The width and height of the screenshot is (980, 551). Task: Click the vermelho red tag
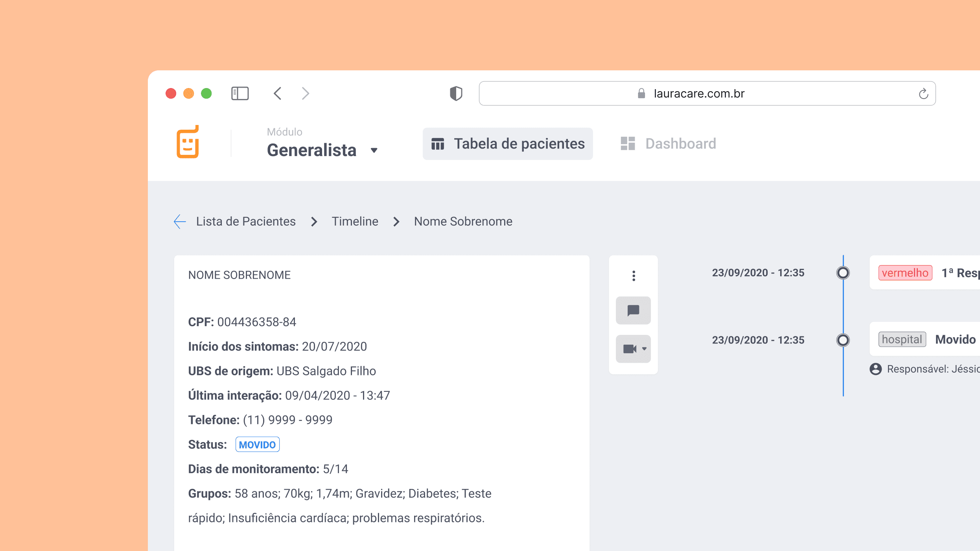[905, 273]
